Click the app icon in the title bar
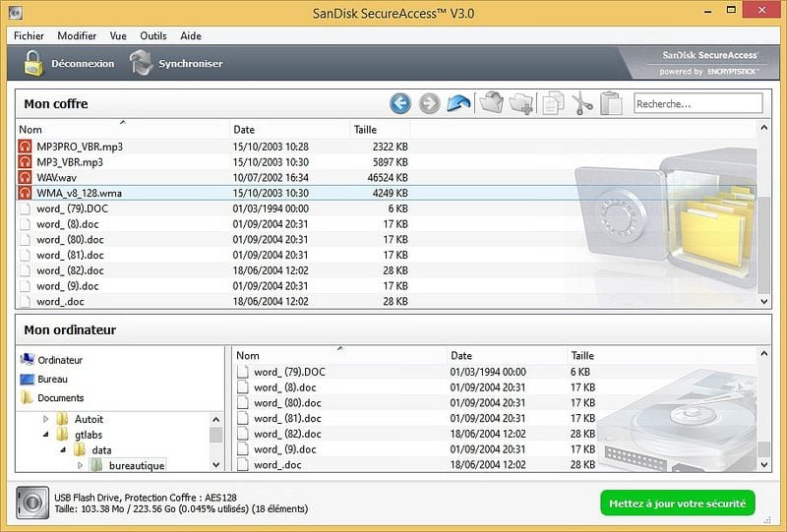 [16, 13]
